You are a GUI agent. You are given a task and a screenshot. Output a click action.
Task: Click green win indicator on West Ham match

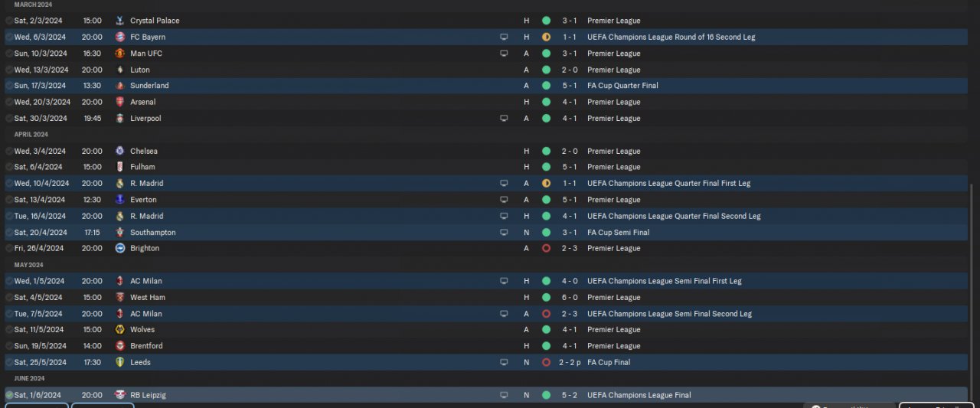(546, 297)
